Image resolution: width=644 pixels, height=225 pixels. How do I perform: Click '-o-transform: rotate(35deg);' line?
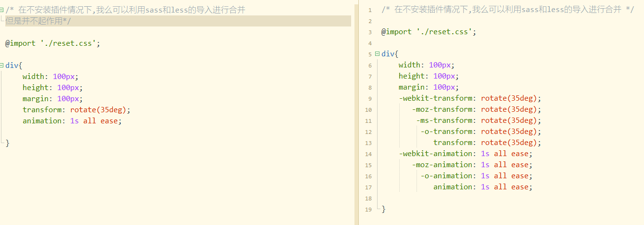tap(481, 132)
